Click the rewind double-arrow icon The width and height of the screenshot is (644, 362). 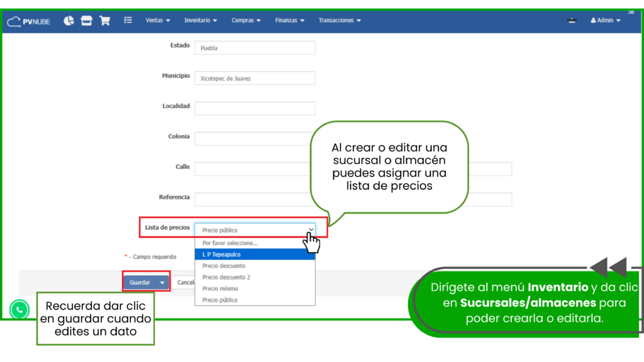[x=608, y=266]
